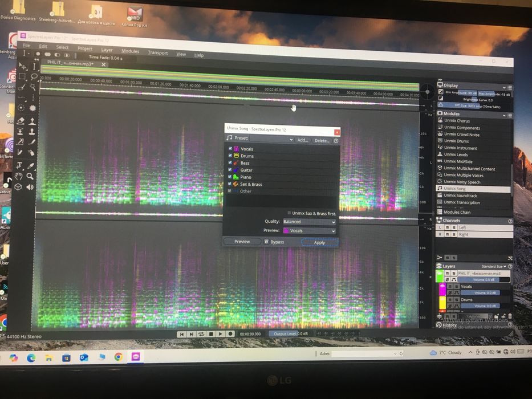Select the eyedropper tool
Screen dimensions: 532x399
pyautogui.click(x=31, y=165)
